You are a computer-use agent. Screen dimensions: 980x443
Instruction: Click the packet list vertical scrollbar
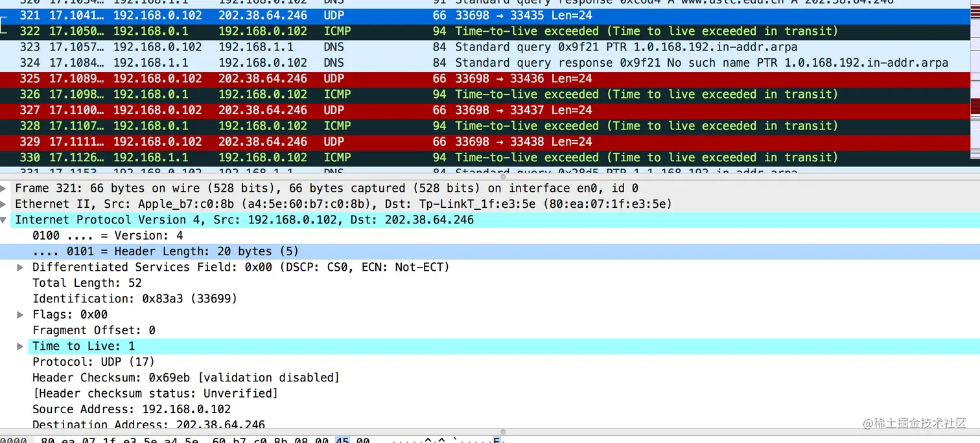click(x=975, y=78)
